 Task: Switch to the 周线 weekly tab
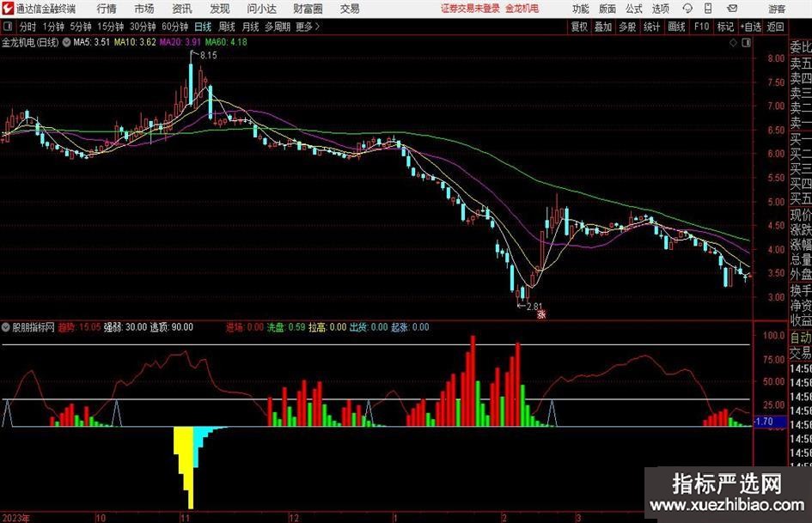[x=227, y=27]
